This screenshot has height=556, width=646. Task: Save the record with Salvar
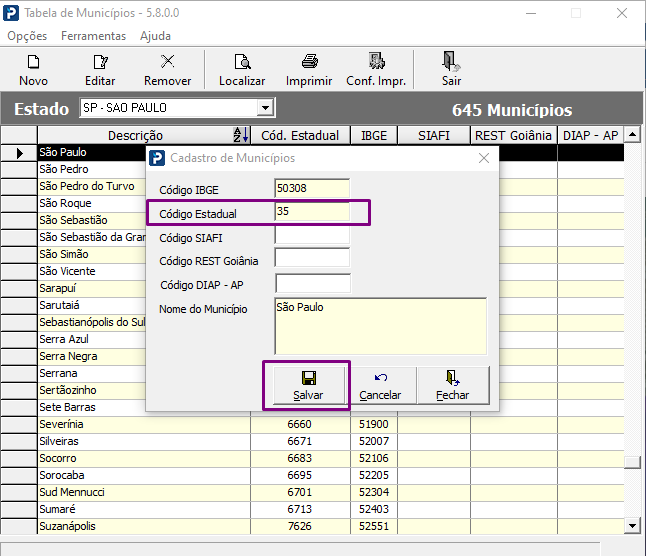click(308, 385)
